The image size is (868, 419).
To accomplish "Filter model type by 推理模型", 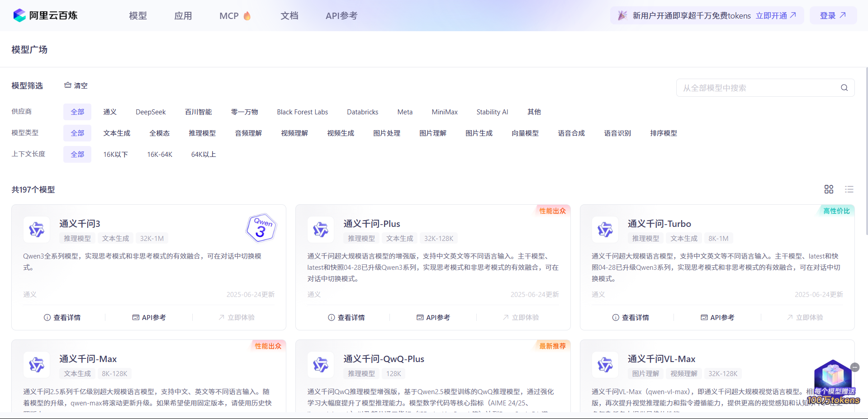I will pos(202,133).
